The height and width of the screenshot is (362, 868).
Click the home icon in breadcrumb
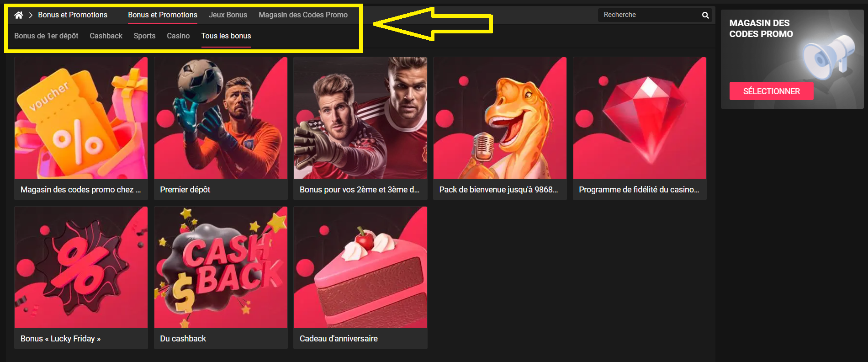pos(19,15)
